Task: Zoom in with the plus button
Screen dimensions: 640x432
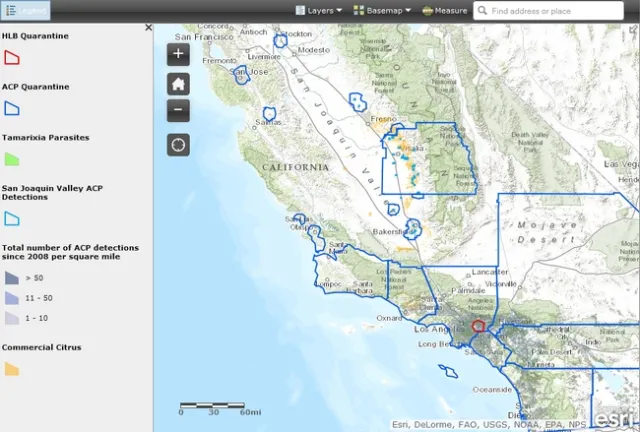Action: 178,54
